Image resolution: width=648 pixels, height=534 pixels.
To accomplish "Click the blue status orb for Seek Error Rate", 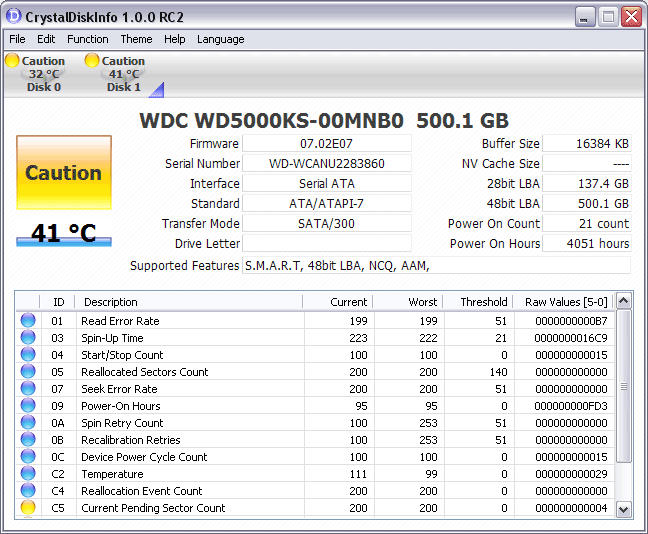I will tap(28, 388).
